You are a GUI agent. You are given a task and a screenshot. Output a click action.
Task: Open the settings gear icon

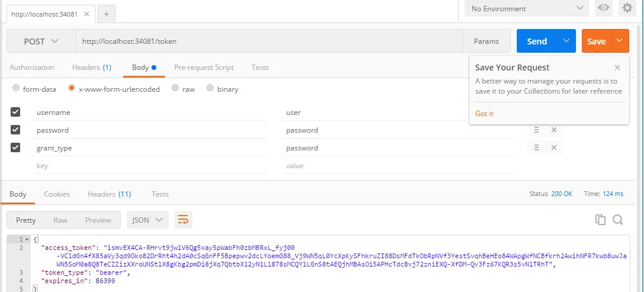[x=626, y=8]
